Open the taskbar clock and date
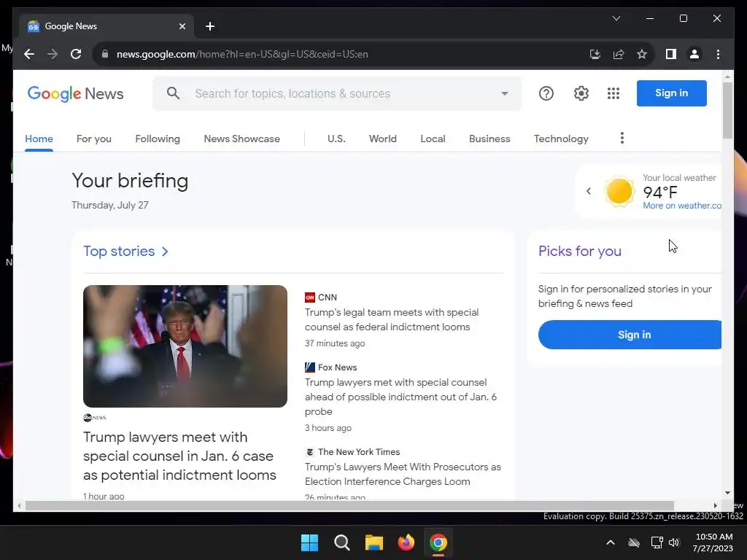Image resolution: width=747 pixels, height=560 pixels. coord(713,542)
